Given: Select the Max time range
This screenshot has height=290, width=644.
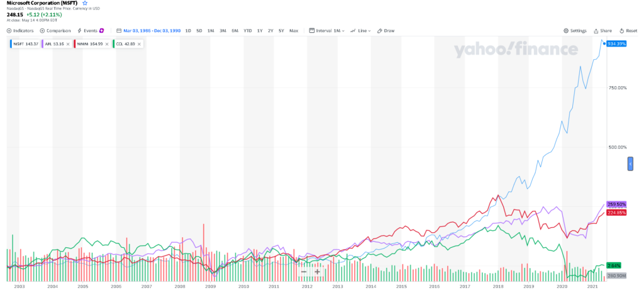Looking at the screenshot, I should (294, 30).
